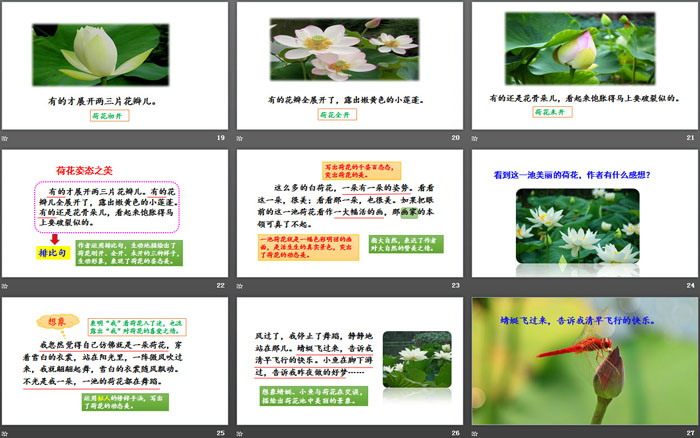
Task: Choose slide 24 with the blue question text
Action: tap(584, 212)
